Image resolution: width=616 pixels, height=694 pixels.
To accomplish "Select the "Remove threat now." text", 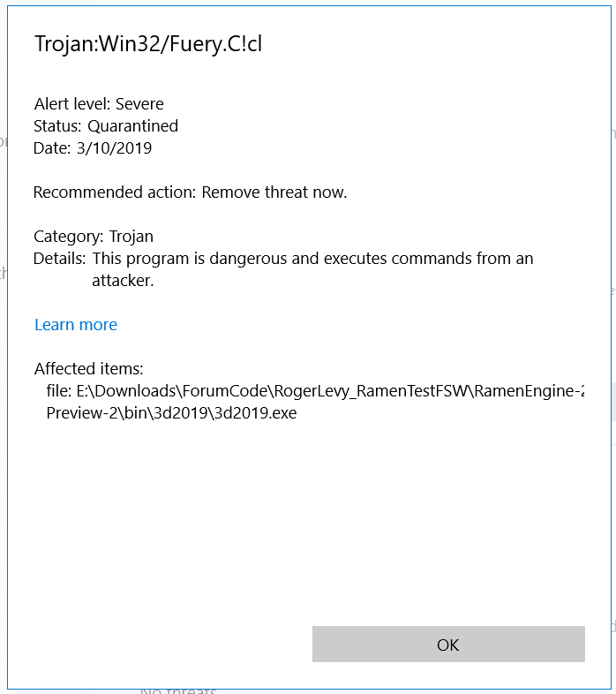I will [274, 192].
